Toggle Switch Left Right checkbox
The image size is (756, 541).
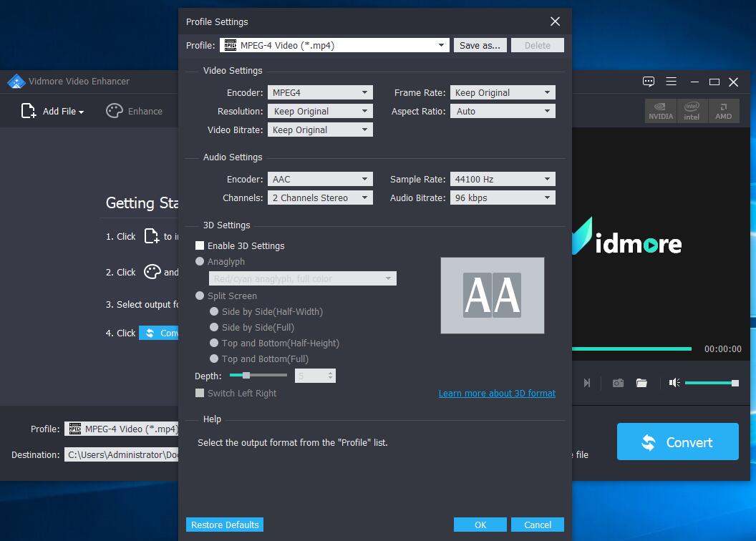(x=200, y=393)
